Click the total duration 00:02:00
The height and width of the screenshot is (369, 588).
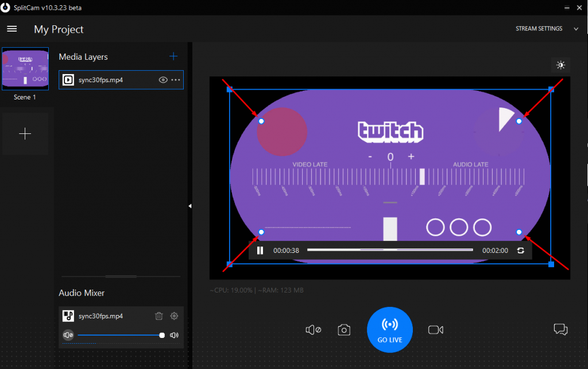click(495, 251)
